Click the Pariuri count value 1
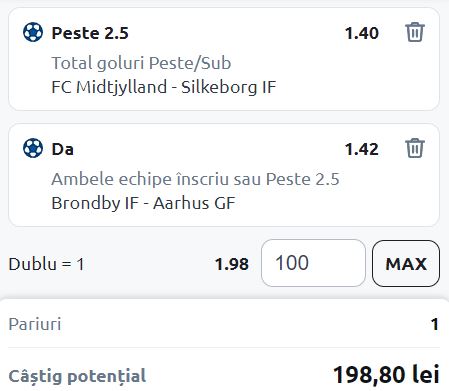 pyautogui.click(x=435, y=324)
